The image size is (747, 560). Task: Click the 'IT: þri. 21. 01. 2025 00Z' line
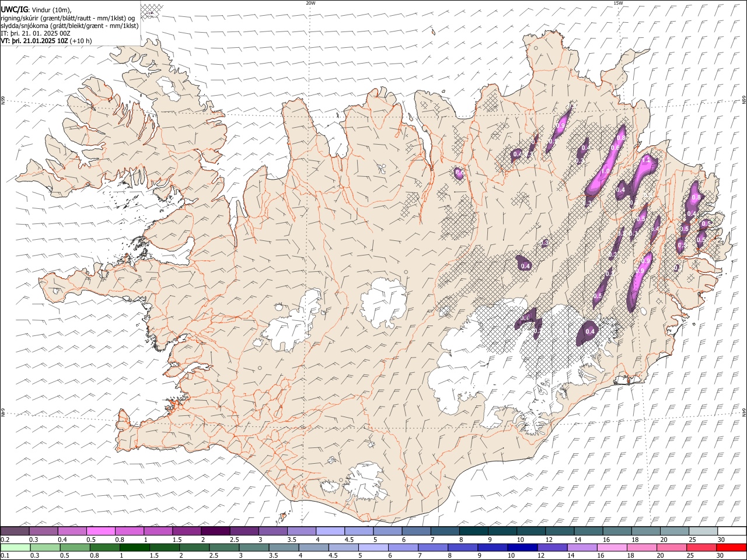pos(36,33)
